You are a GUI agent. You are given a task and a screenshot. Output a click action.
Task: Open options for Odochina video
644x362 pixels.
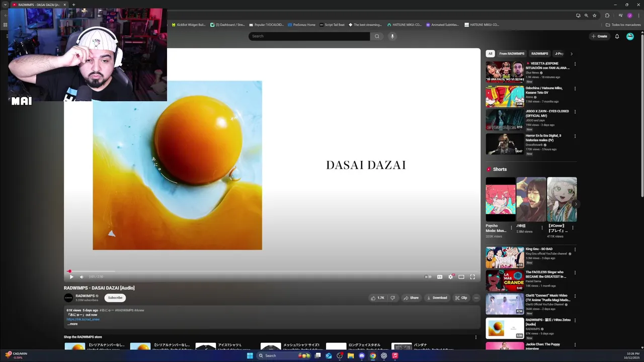click(575, 88)
